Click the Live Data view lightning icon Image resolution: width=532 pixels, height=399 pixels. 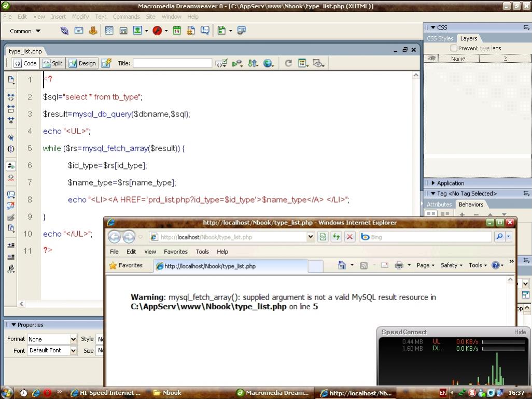pos(106,63)
